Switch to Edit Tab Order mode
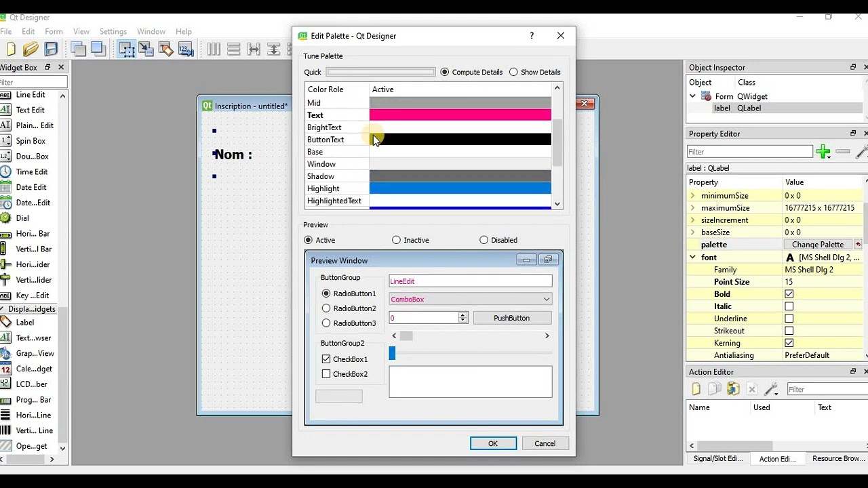The height and width of the screenshot is (488, 868). [186, 49]
